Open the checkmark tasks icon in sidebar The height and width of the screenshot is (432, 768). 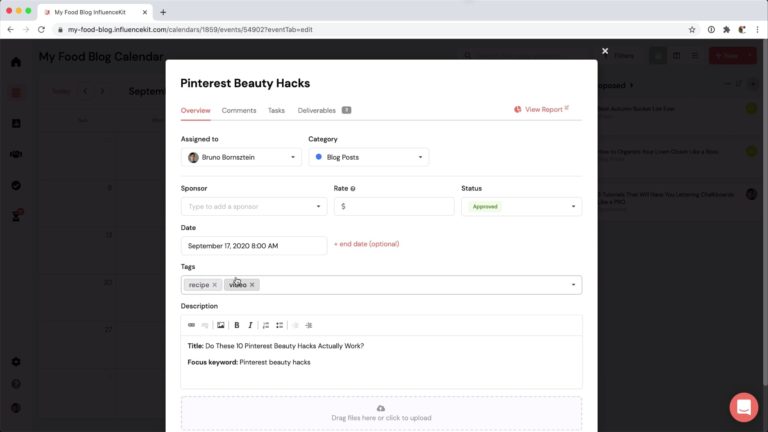[x=16, y=186]
